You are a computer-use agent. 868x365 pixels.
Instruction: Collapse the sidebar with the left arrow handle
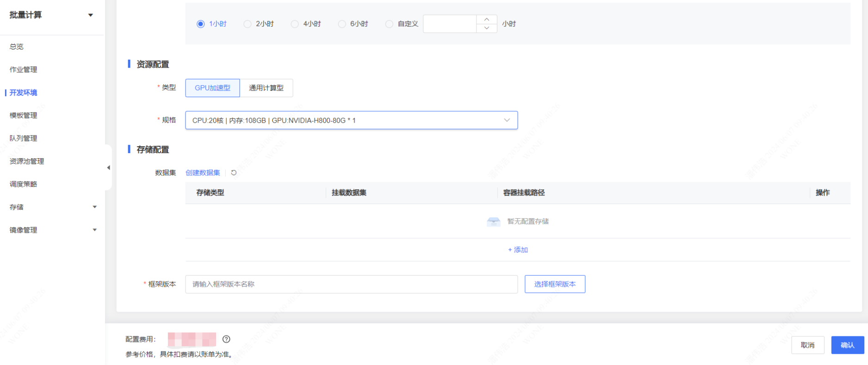pos(108,167)
